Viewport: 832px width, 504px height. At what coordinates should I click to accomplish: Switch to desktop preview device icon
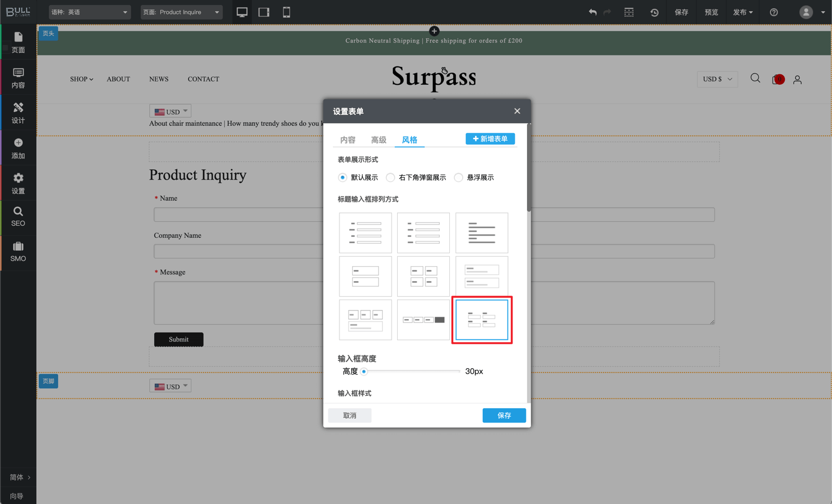[242, 12]
